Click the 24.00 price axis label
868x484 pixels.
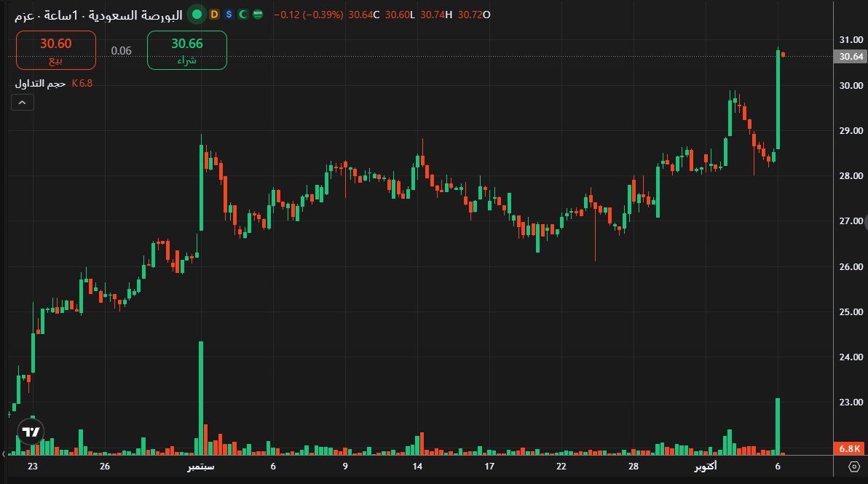(851, 357)
